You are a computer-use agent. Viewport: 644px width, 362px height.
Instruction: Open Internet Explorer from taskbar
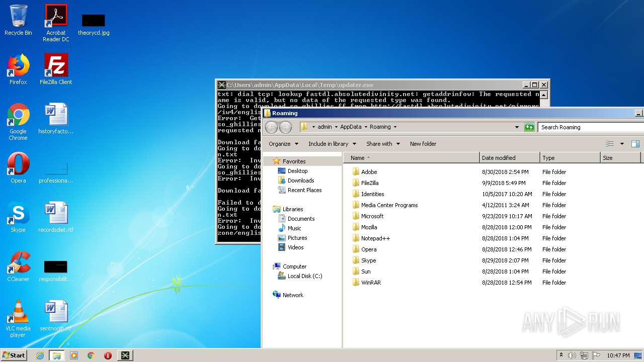(40, 355)
